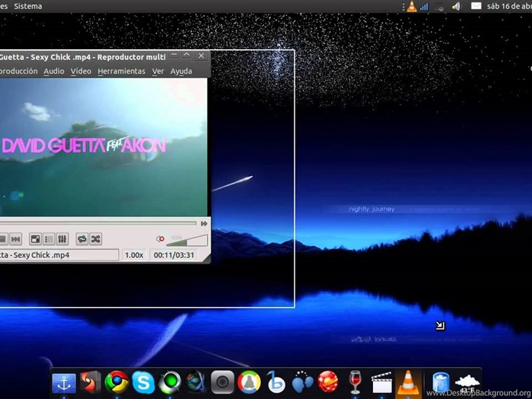532x399 pixels.
Task: Open the globe world dock application
Action: coord(196,382)
